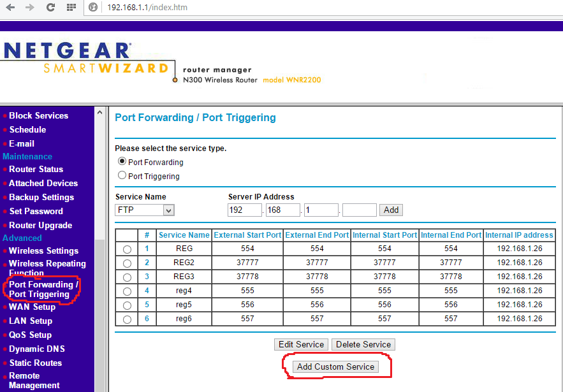Viewport: 563px width, 392px height.
Task: Click the empty last Server IP octet field
Action: click(360, 210)
